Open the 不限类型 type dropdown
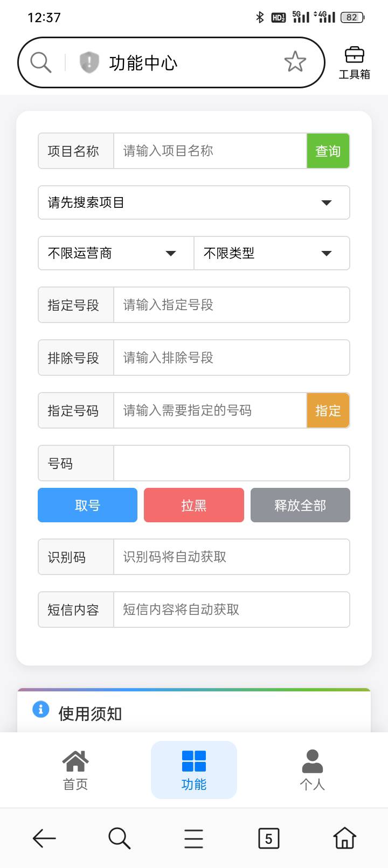Viewport: 388px width, 868px height. tap(272, 253)
